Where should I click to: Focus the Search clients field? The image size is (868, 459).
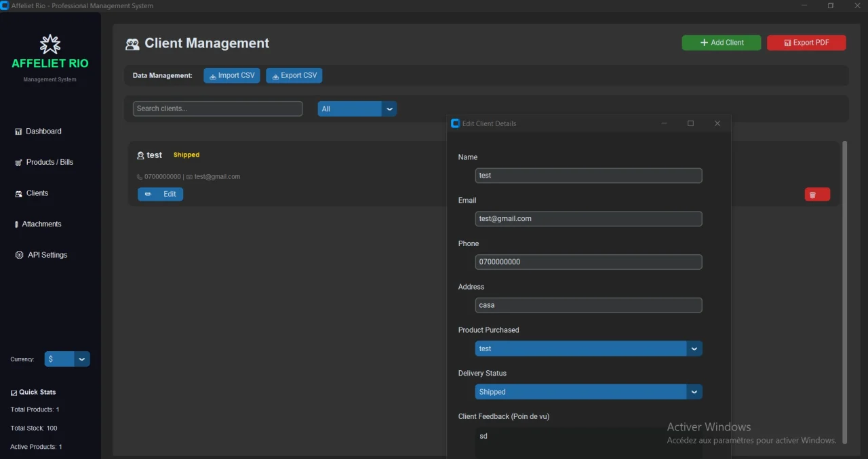[x=218, y=108]
